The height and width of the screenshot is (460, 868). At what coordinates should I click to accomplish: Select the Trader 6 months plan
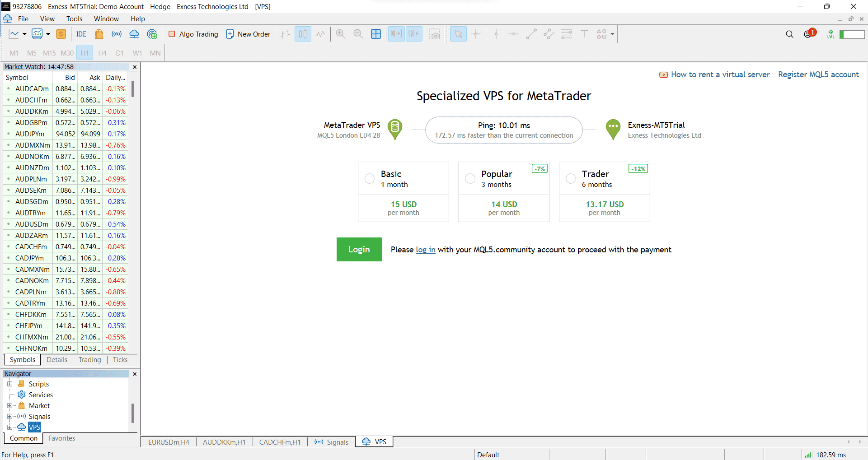click(x=571, y=178)
